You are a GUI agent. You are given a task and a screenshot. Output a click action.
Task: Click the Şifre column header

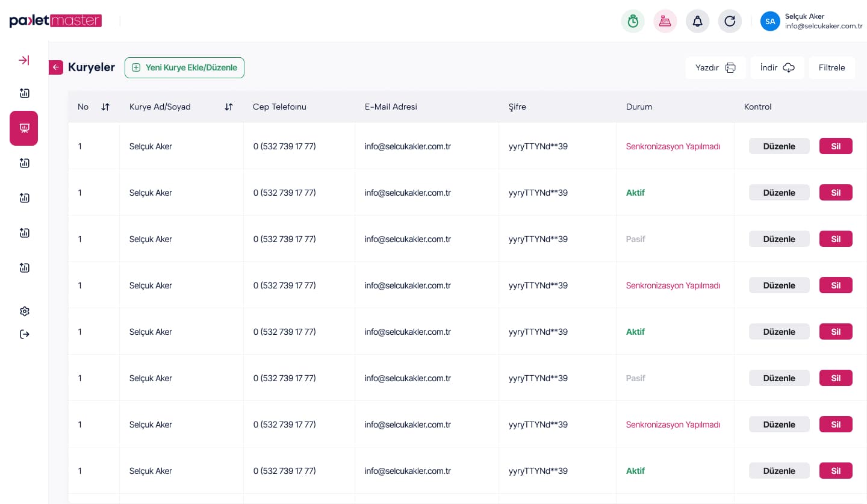point(517,107)
